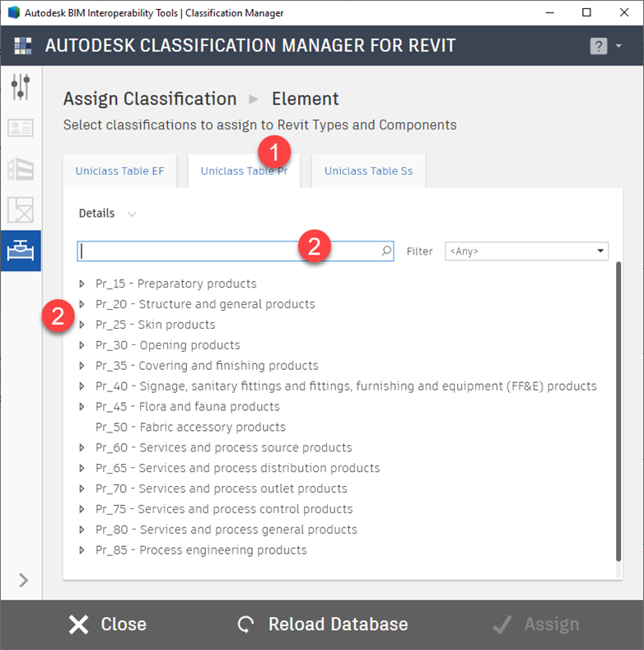Maximize the Classification Manager window
Image resolution: width=644 pixels, height=650 pixels.
(586, 12)
